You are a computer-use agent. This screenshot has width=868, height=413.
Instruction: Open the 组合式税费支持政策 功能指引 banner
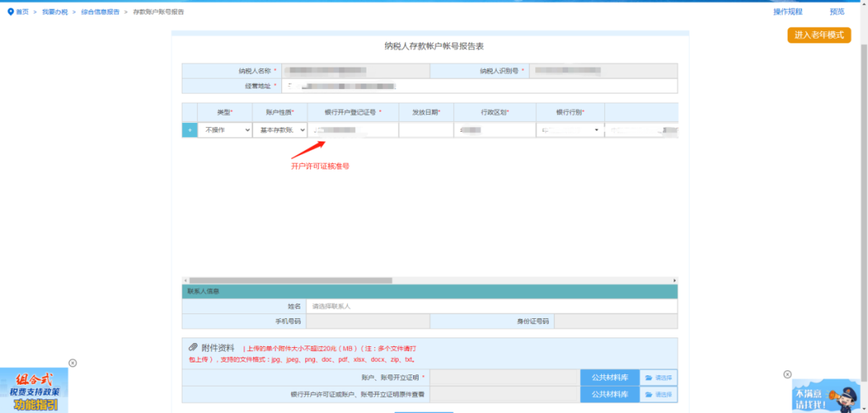tap(34, 391)
